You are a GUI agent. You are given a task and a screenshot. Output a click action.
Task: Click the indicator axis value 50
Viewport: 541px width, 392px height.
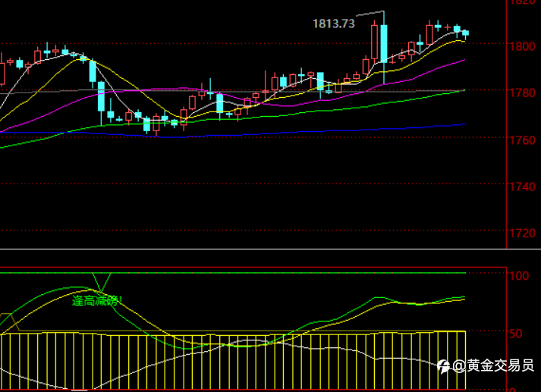point(516,334)
